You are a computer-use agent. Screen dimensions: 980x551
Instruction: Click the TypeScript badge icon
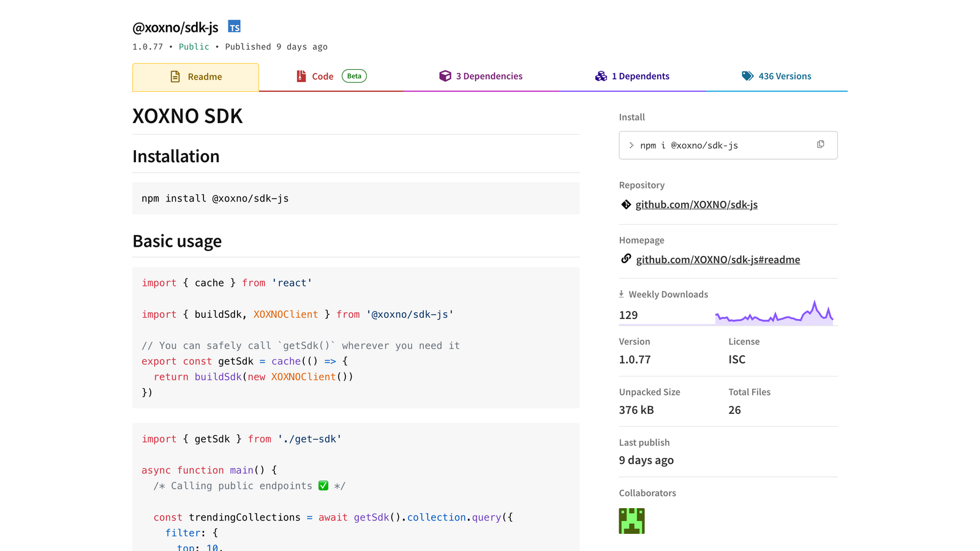(234, 27)
